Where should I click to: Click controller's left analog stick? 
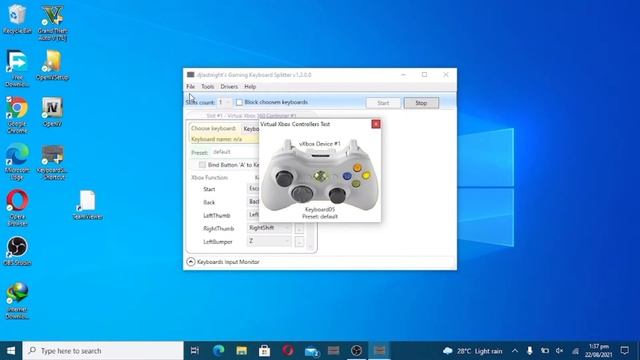pyautogui.click(x=284, y=178)
